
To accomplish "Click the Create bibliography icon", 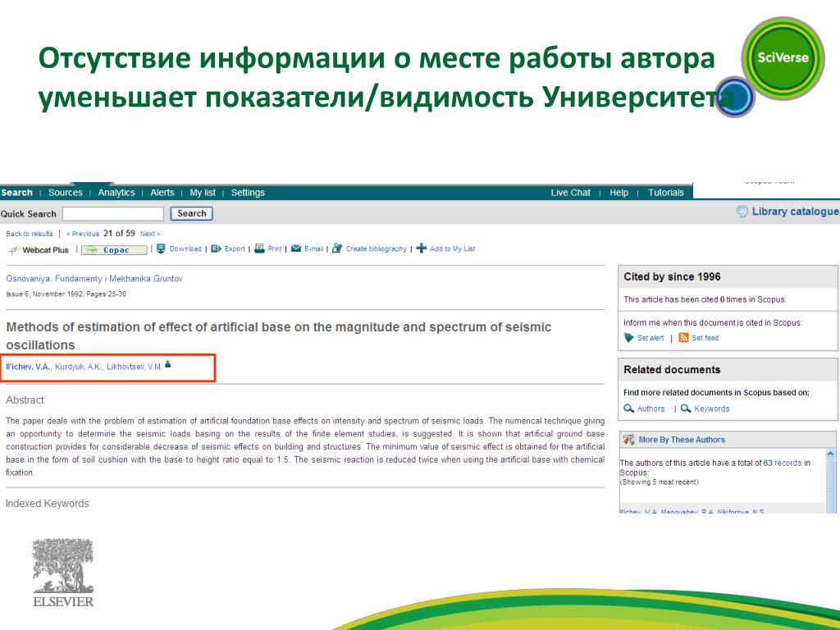I will [x=337, y=249].
